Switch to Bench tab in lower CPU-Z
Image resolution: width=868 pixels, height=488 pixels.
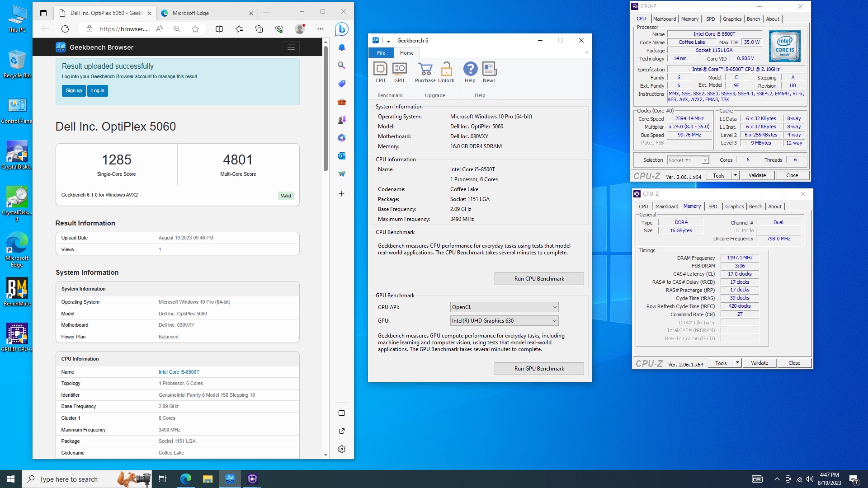tap(755, 206)
